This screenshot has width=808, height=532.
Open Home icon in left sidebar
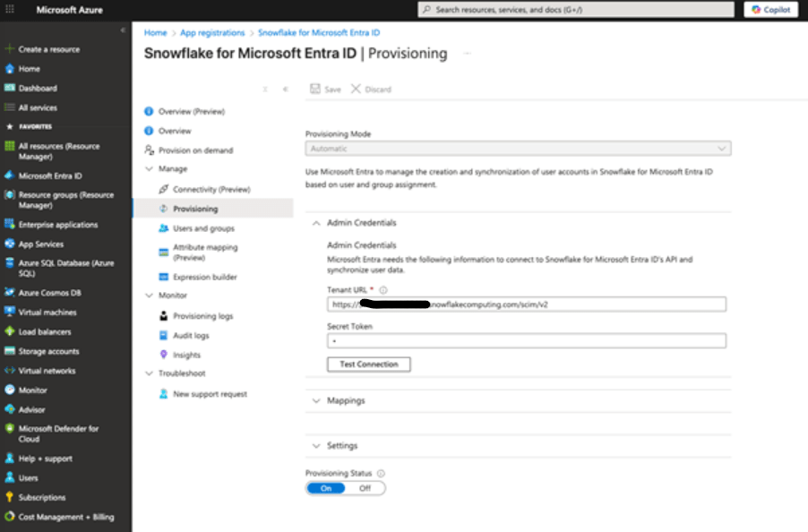[x=9, y=68]
